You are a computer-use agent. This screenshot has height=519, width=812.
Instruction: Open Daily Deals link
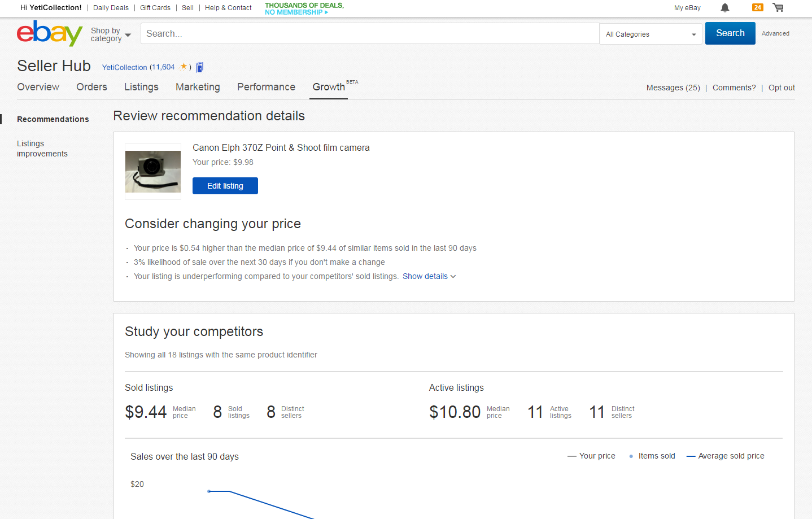tap(111, 8)
